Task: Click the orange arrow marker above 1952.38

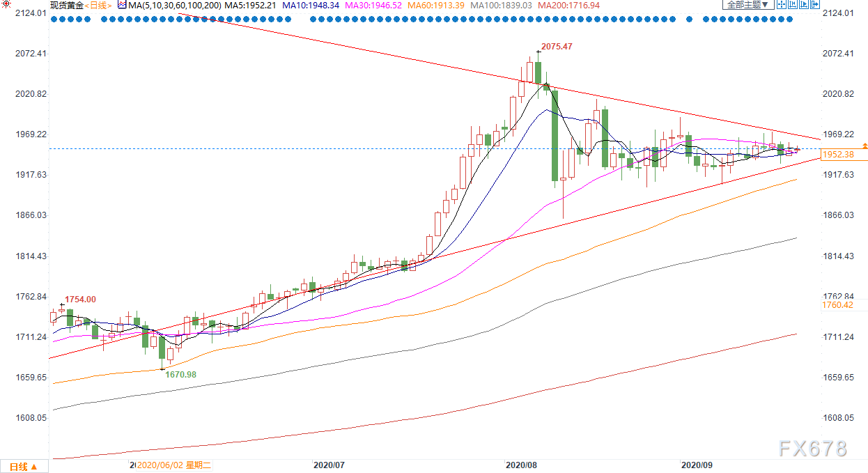Action: [865, 146]
